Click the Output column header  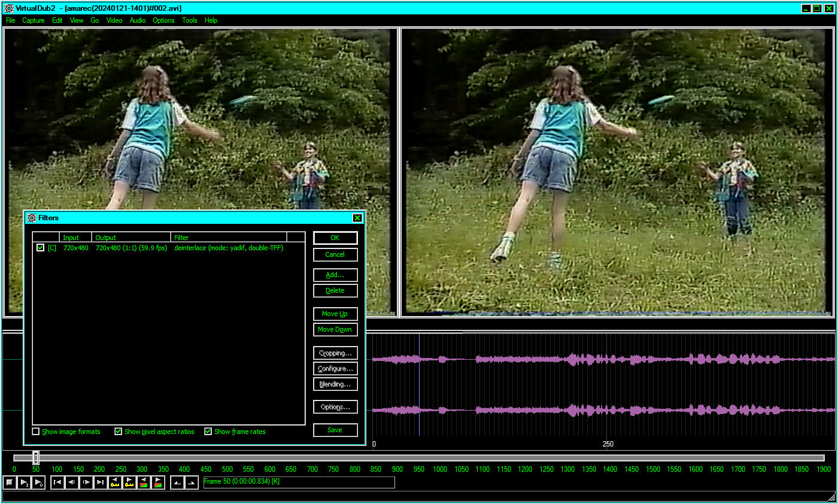pos(131,238)
